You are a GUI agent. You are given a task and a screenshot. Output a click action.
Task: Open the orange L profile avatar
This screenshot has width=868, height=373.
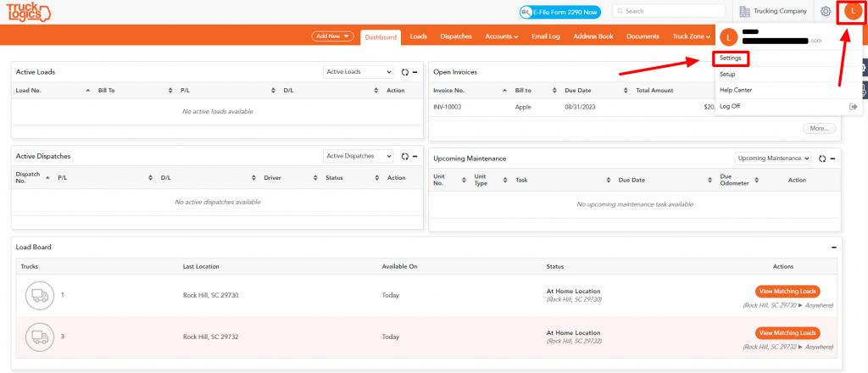[853, 12]
